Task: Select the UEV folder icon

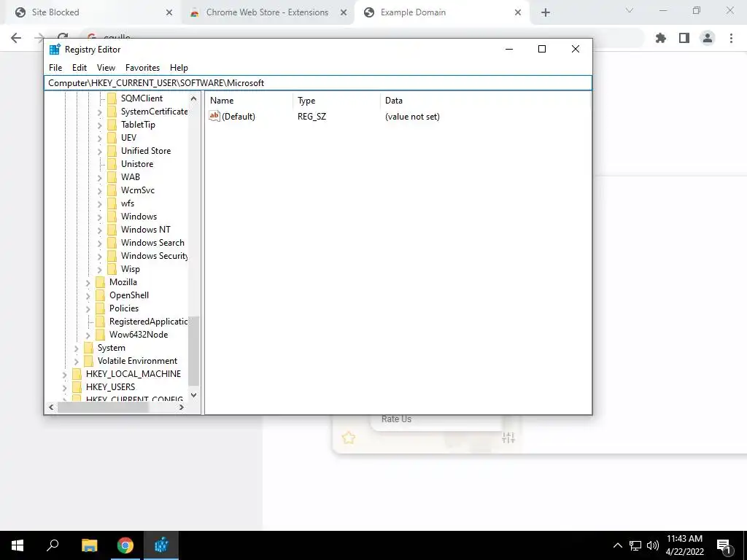Action: click(112, 138)
